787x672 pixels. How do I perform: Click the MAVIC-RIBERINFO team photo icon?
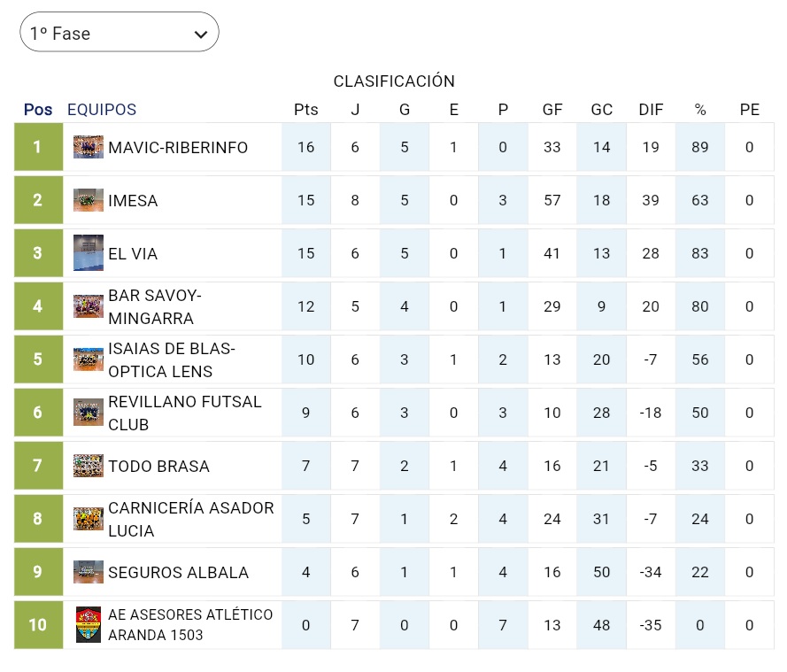[89, 147]
